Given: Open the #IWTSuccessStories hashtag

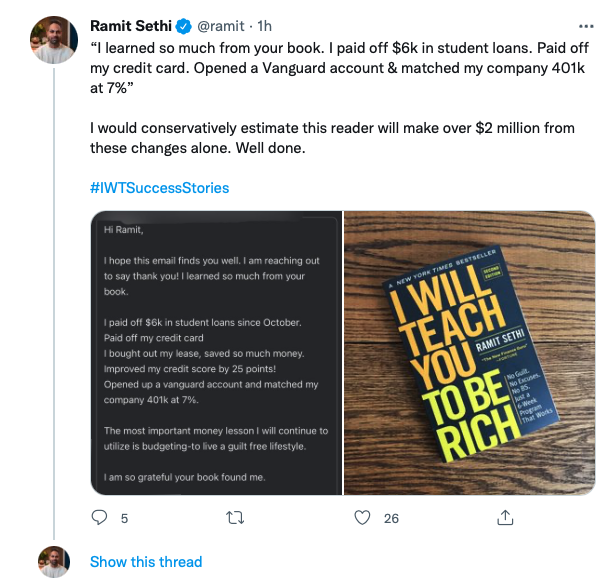Looking at the screenshot, I should 159,187.
